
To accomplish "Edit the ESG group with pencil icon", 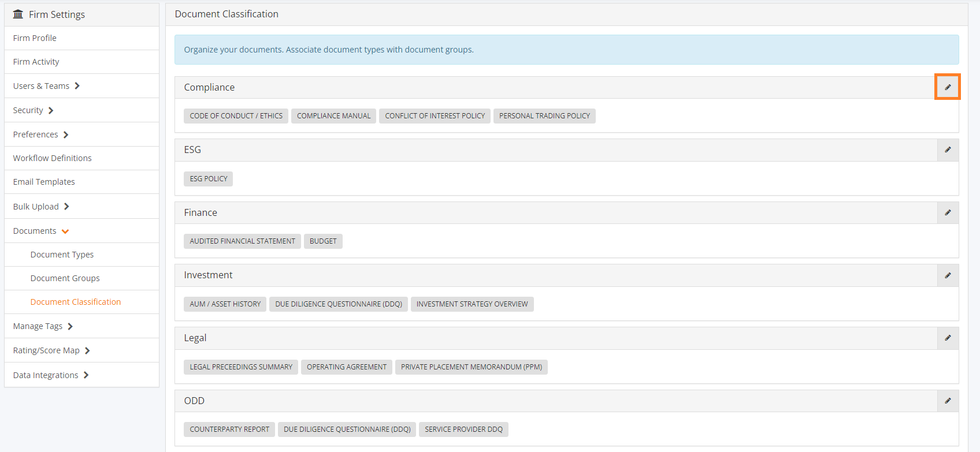I will [948, 150].
